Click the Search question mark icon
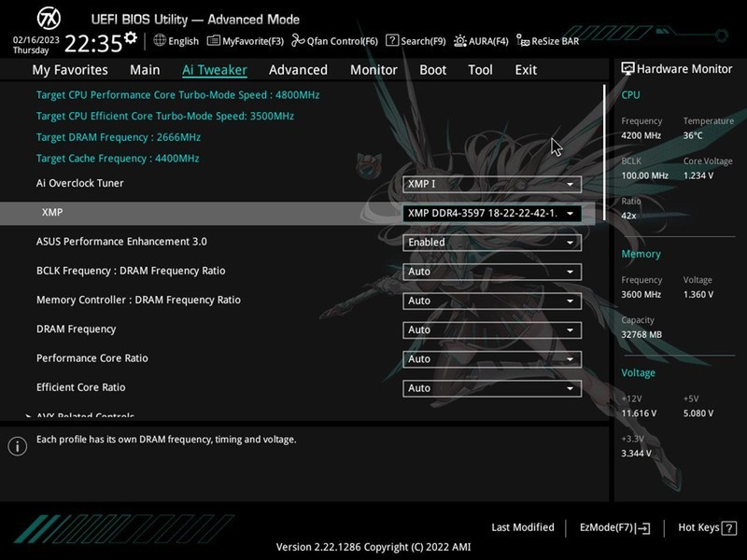Screen dimensions: 747x560 point(392,40)
